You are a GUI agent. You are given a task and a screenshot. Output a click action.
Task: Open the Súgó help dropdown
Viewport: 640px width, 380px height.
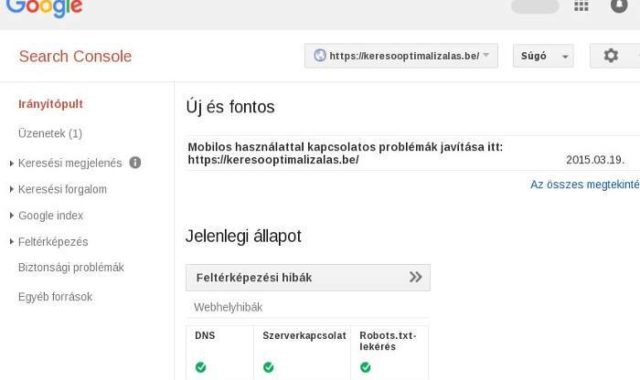(x=543, y=56)
